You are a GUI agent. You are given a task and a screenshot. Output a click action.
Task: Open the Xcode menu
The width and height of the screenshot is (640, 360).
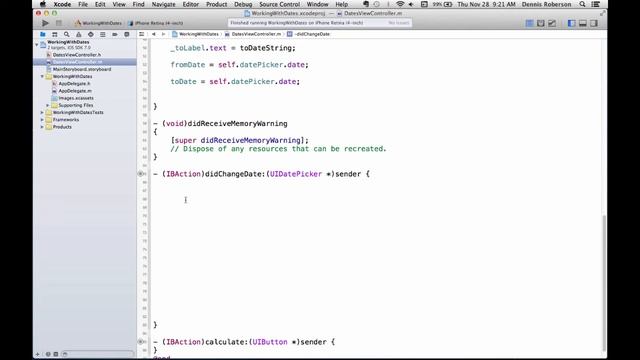(x=62, y=4)
